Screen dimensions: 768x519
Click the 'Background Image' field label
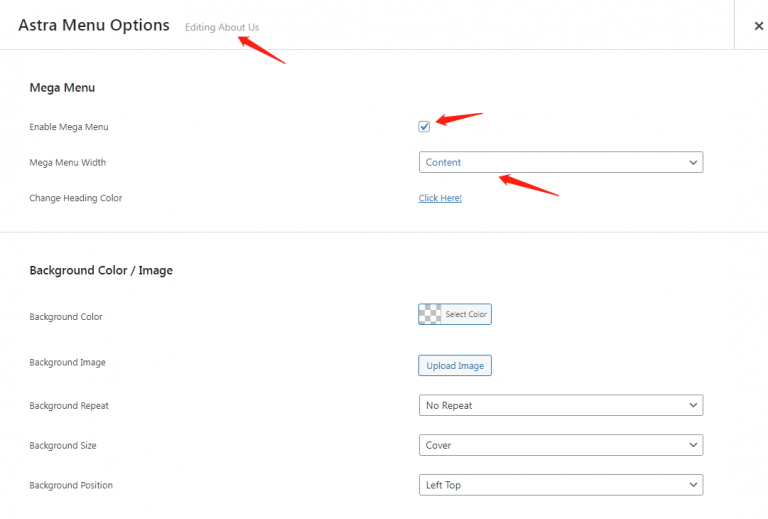[x=67, y=362]
